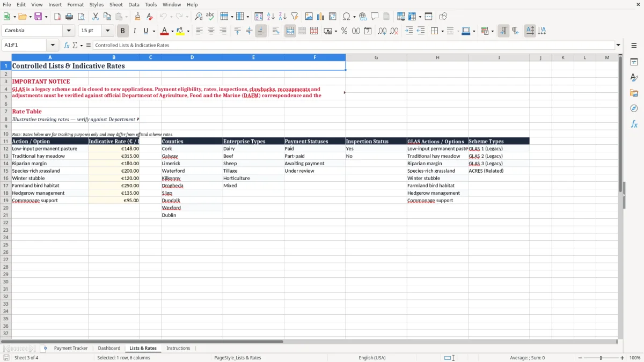Open the Styles menu
644x362 pixels.
pos(97,4)
